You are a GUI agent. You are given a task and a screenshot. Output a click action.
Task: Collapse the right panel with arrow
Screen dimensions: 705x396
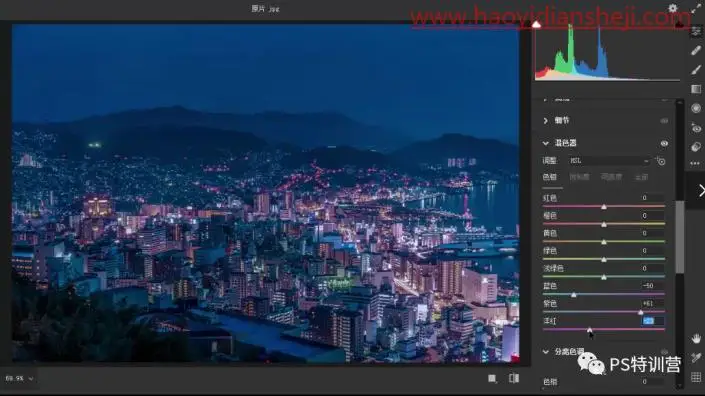coord(701,191)
